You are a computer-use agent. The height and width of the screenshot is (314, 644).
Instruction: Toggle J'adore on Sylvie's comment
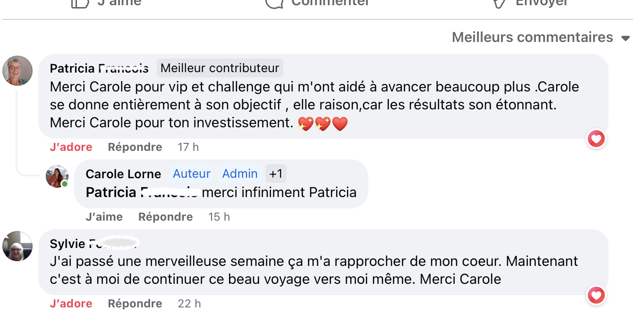71,304
